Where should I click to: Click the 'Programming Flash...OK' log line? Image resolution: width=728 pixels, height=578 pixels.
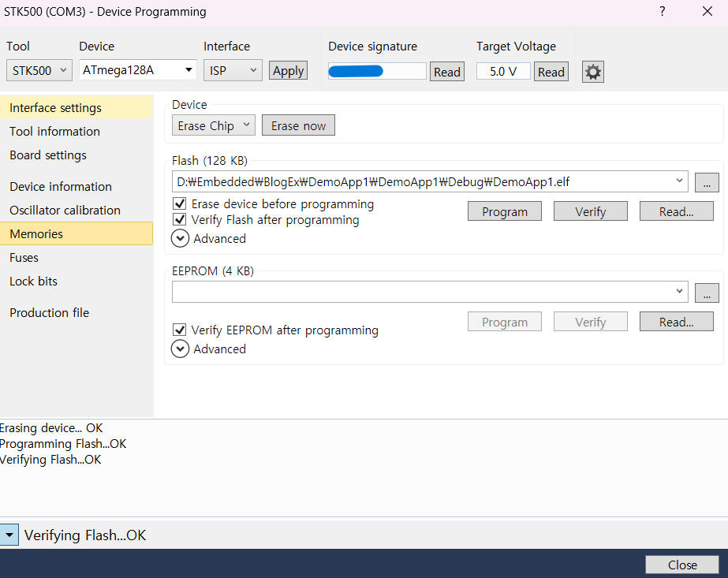click(63, 444)
